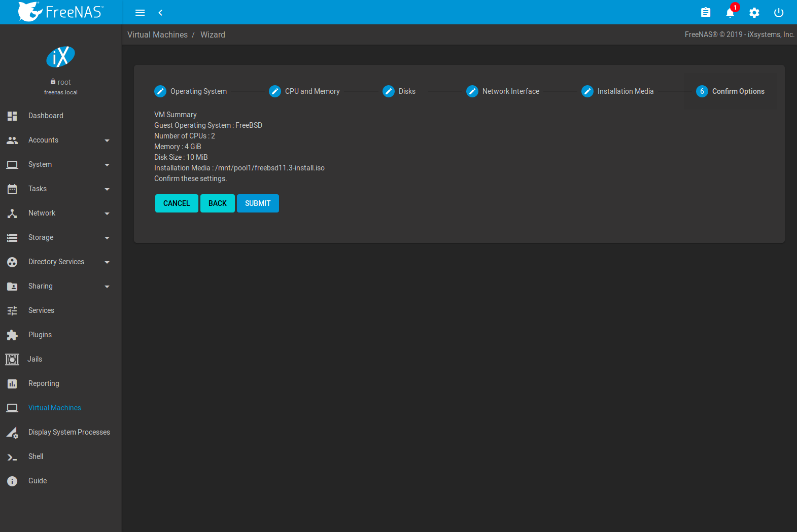Expand the Directory Services menu arrow
Image resolution: width=797 pixels, height=532 pixels.
tap(107, 262)
